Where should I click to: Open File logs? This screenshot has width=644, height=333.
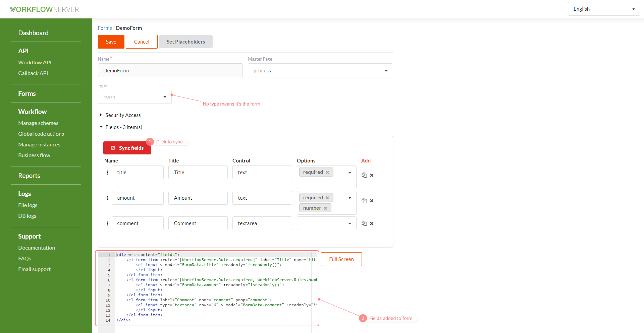28,205
